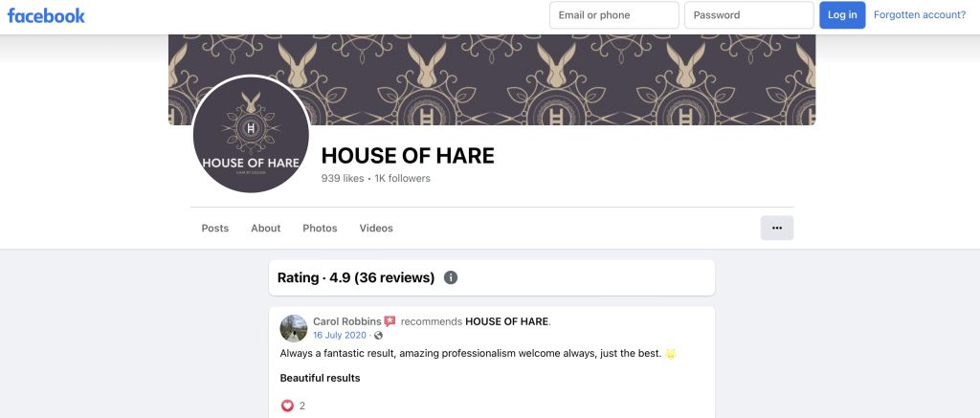Open the About tab
The image size is (980, 418).
(x=266, y=228)
